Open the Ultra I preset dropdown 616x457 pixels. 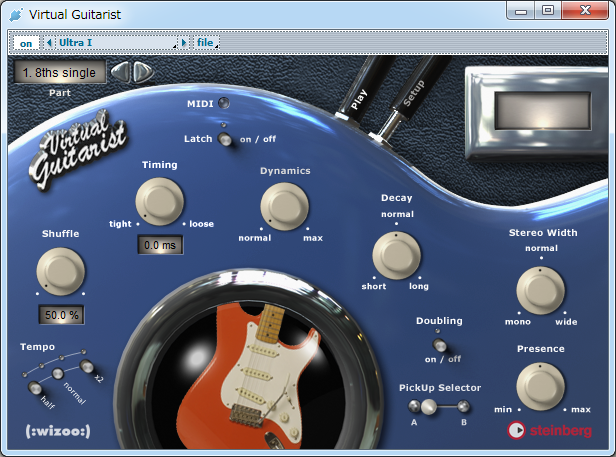tap(117, 43)
